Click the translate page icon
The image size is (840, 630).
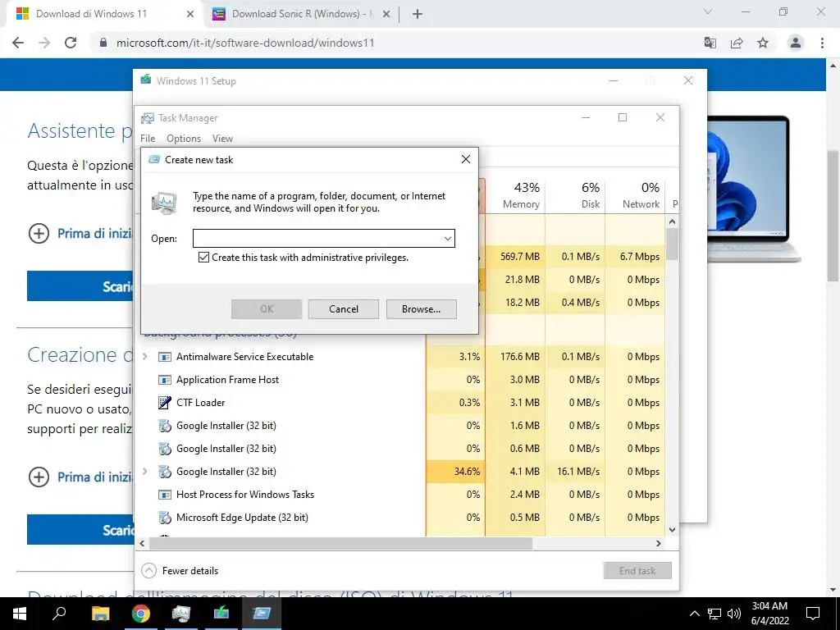tap(710, 43)
